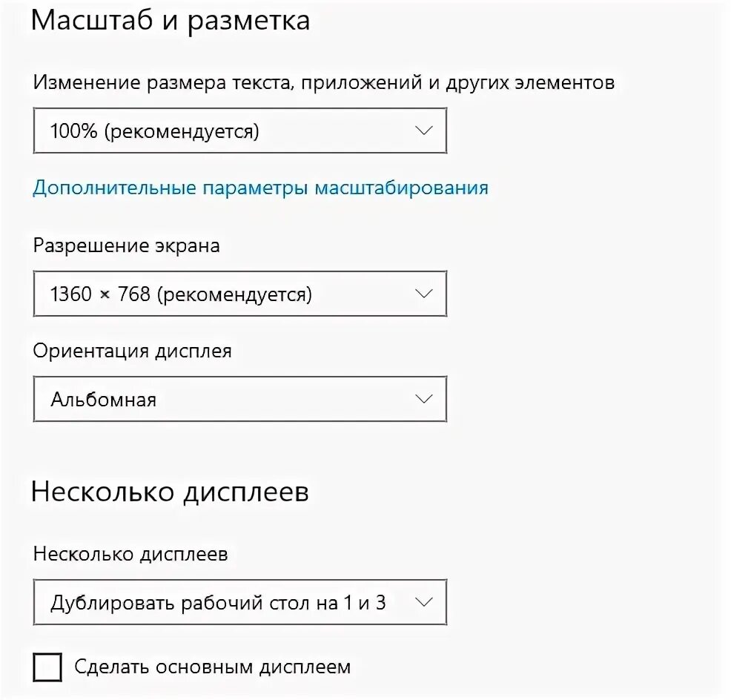Image resolution: width=731 pixels, height=700 pixels.
Task: Click the chevron arrow of the scale dropdown
Action: [424, 131]
